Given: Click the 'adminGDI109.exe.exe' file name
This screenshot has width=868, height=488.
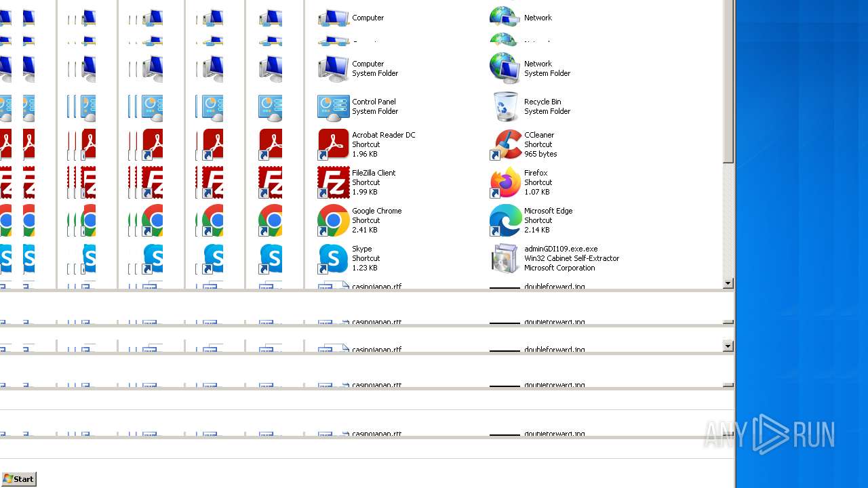Looking at the screenshot, I should (561, 249).
